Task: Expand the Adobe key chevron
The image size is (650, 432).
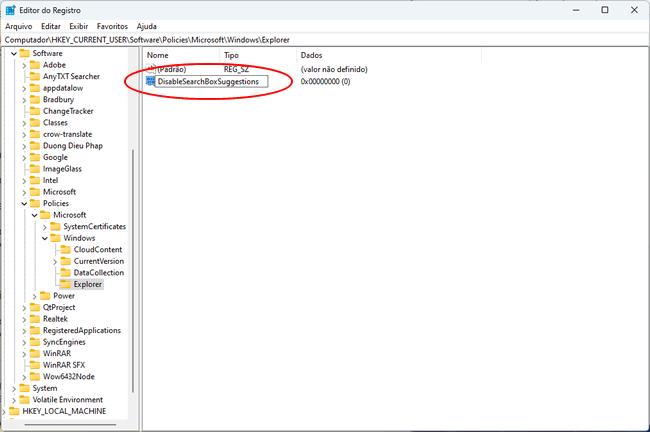Action: [x=24, y=65]
